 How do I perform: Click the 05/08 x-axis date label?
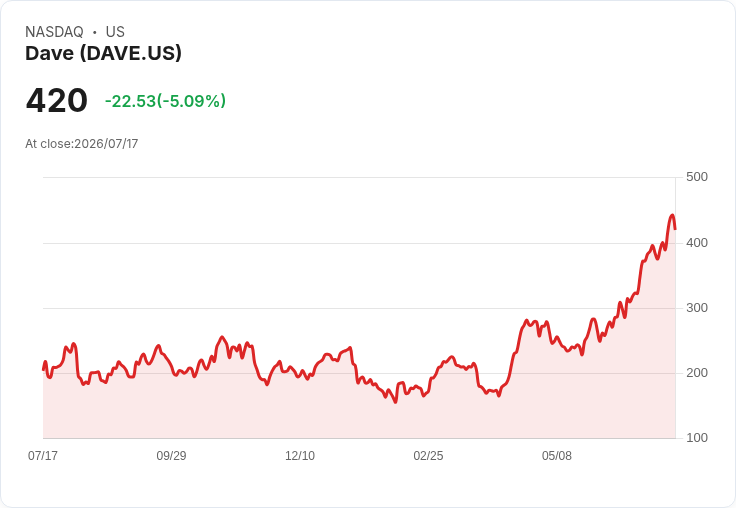[557, 455]
